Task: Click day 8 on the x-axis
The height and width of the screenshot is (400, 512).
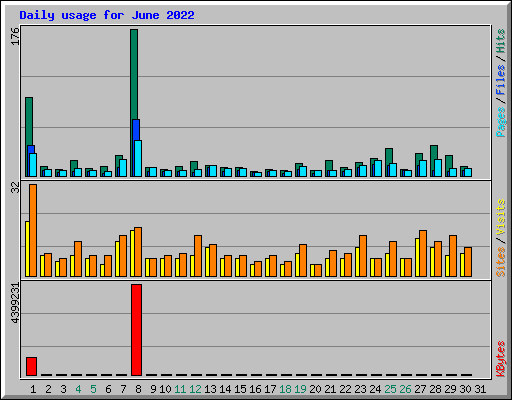Action: (138, 389)
